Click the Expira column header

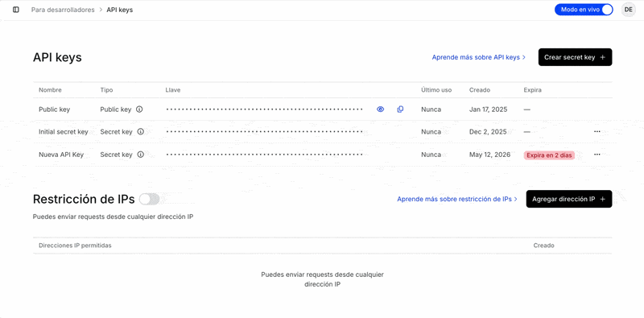532,90
